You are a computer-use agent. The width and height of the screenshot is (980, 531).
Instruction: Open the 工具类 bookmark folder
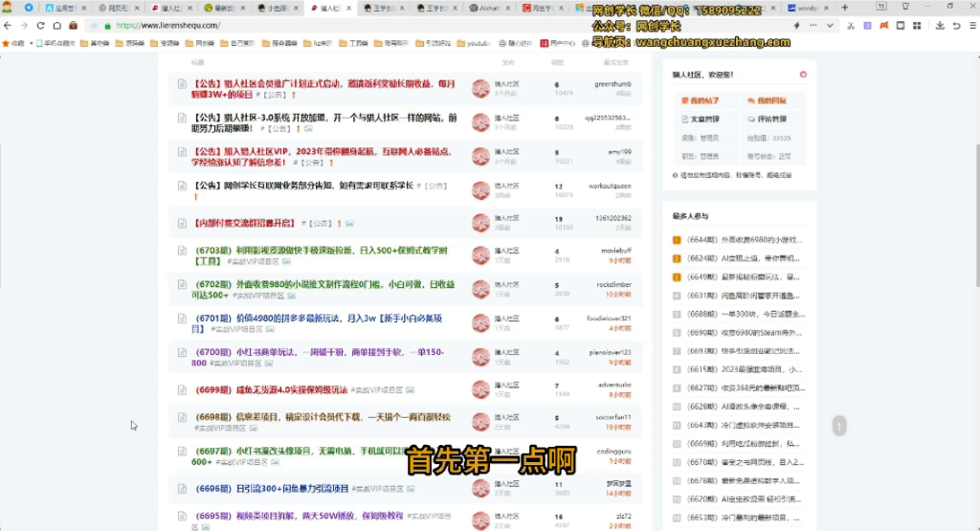[x=353, y=43]
